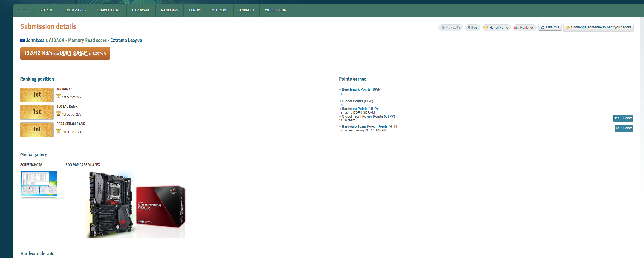644x258 pixels.
Task: Click the 61.3 Points badge
Action: (624, 128)
